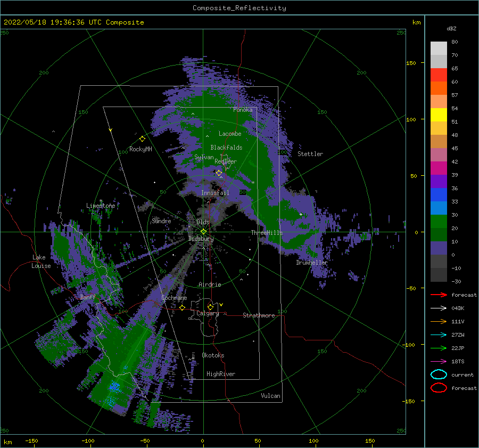This screenshot has width=479, height=448.
Task: Click the cyan 27ZW arrow icon
Action: (x=439, y=335)
